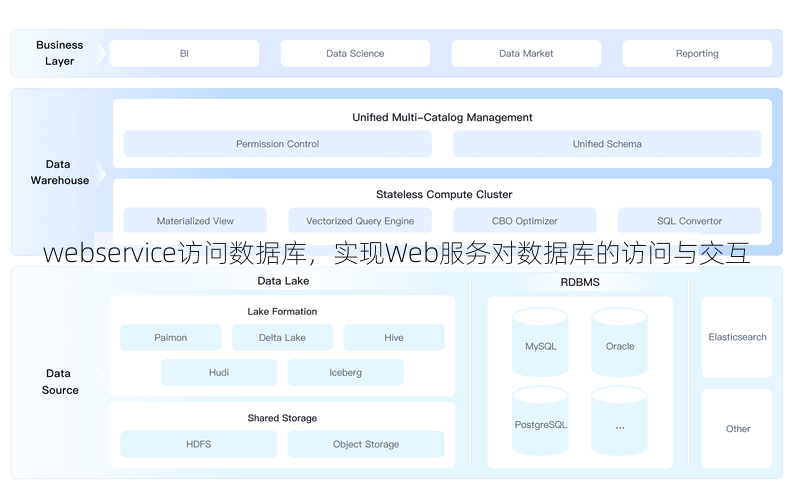The width and height of the screenshot is (794, 490).
Task: Select the Hive box
Action: pos(394,338)
